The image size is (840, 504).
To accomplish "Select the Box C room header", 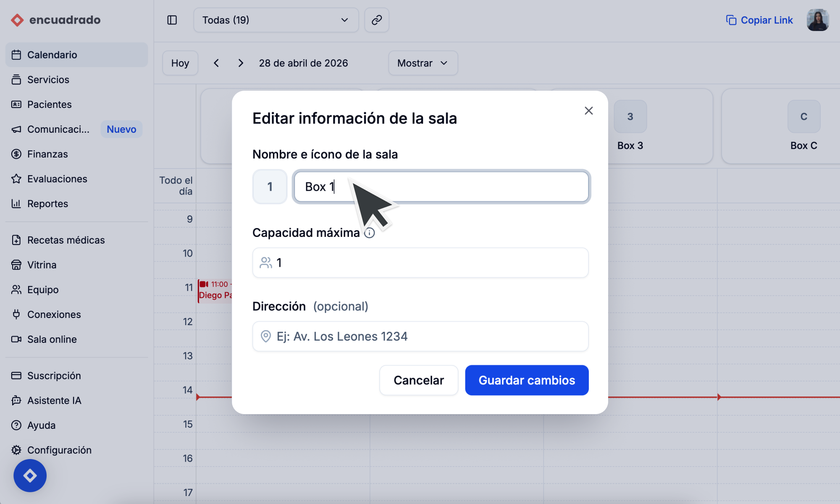I will (x=803, y=126).
